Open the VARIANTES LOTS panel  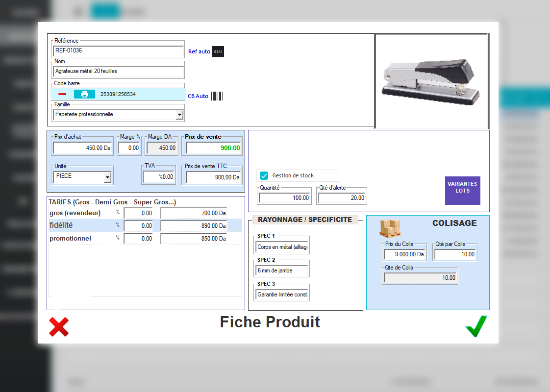(x=462, y=191)
